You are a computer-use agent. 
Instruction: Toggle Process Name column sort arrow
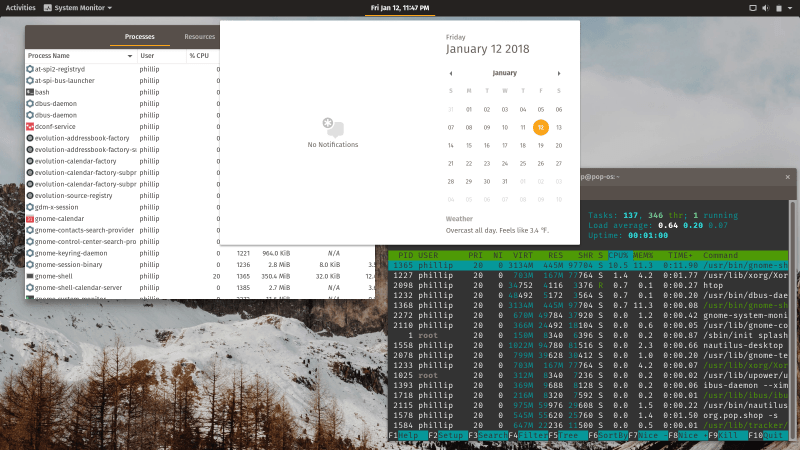point(130,56)
